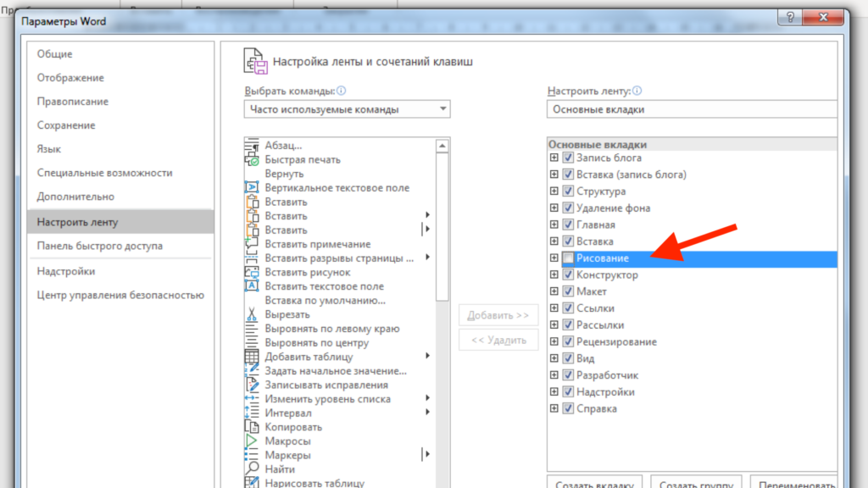868x488 pixels.
Task: Open the Отображение settings category
Action: (x=120, y=78)
